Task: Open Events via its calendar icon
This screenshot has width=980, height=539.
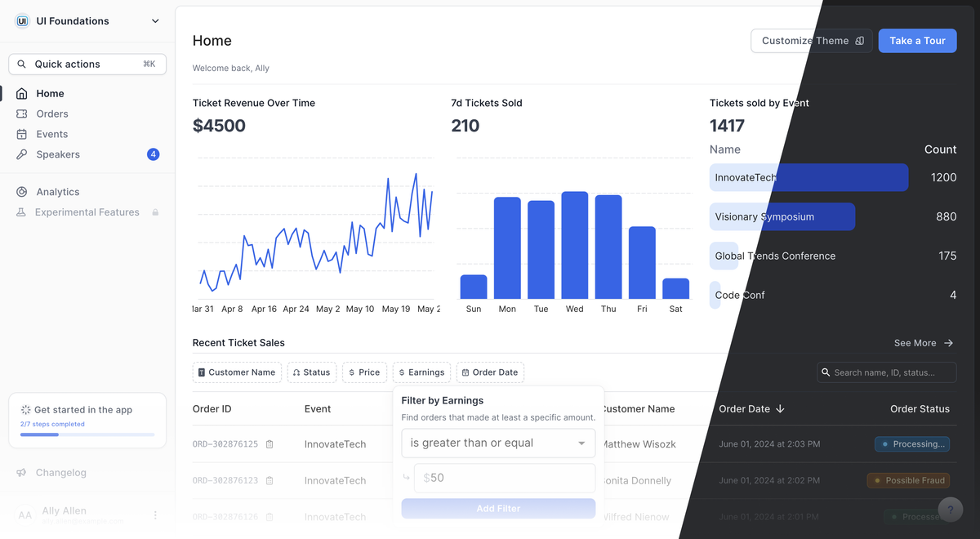Action: (x=20, y=134)
